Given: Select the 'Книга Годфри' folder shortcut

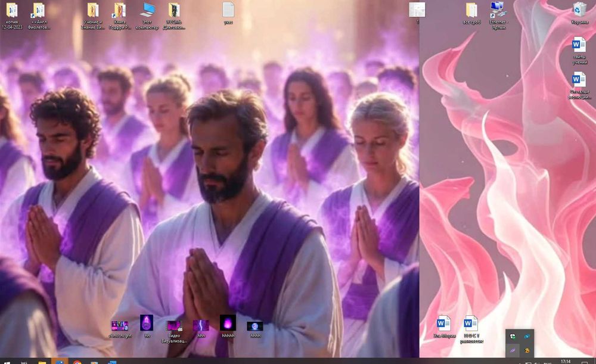Looking at the screenshot, I should coord(119,11).
